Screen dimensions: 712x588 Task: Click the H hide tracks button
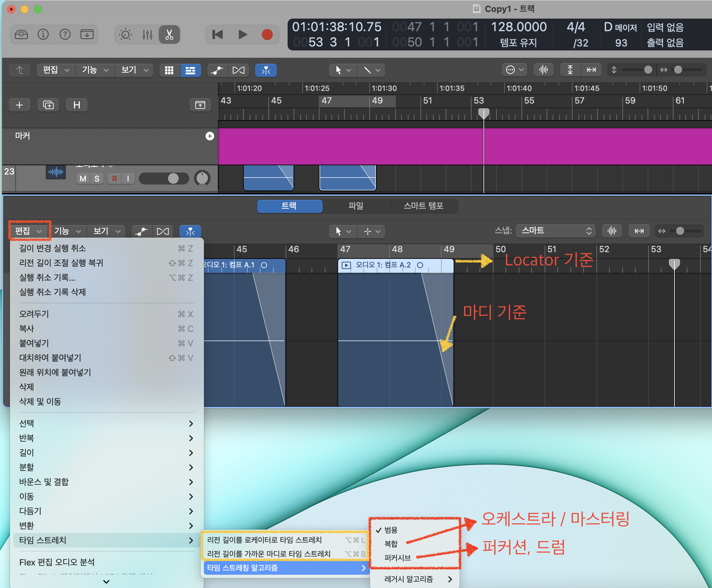click(x=77, y=105)
